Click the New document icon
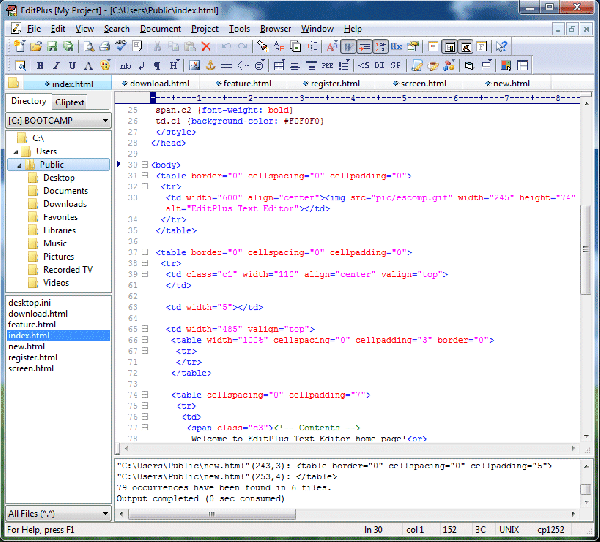Screen dimensions: 600x542 [x=20, y=46]
